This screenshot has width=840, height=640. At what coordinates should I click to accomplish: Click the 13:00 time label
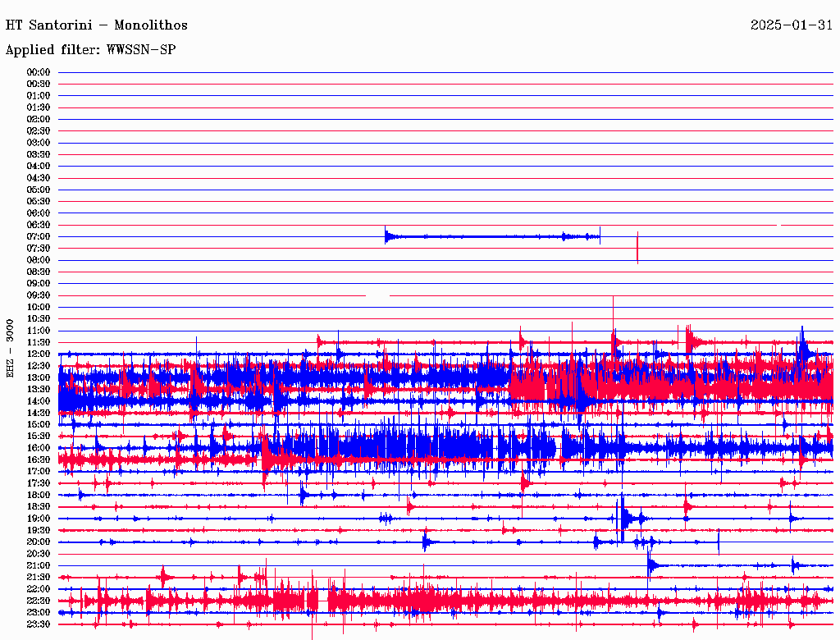[x=39, y=378]
